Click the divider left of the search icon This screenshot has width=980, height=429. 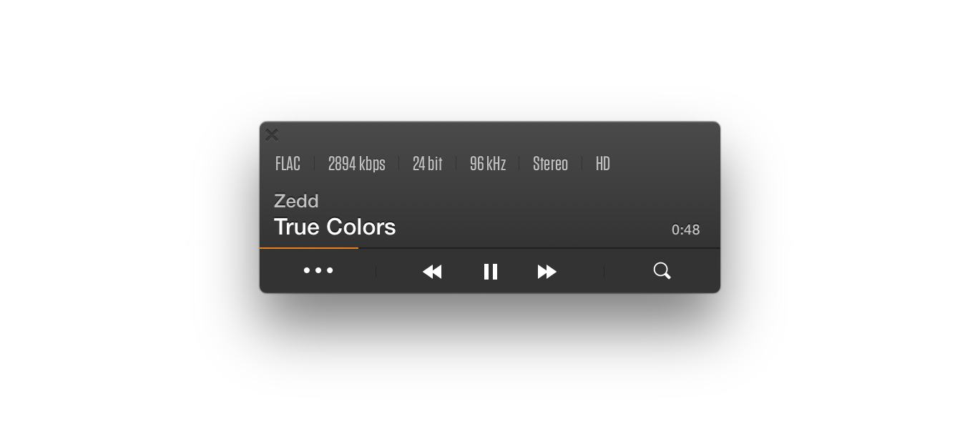604,272
